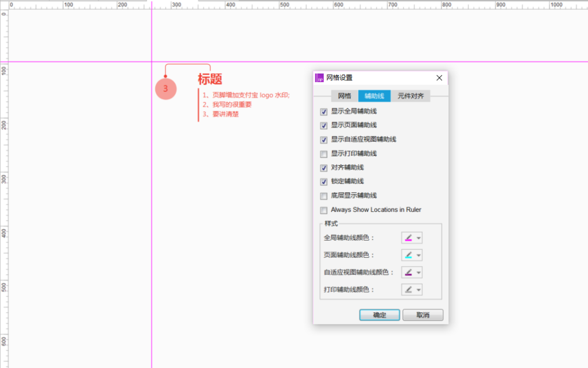
Task: Open the 元件对齐 tab
Action: pos(411,96)
